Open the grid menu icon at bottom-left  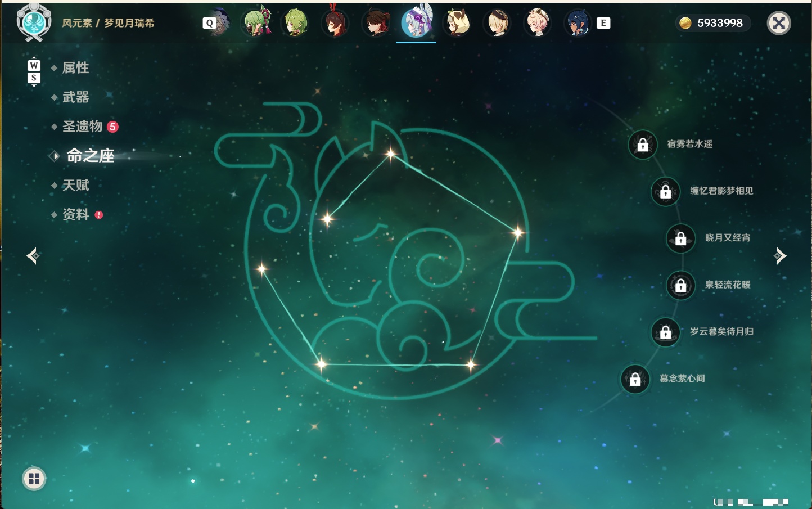34,479
